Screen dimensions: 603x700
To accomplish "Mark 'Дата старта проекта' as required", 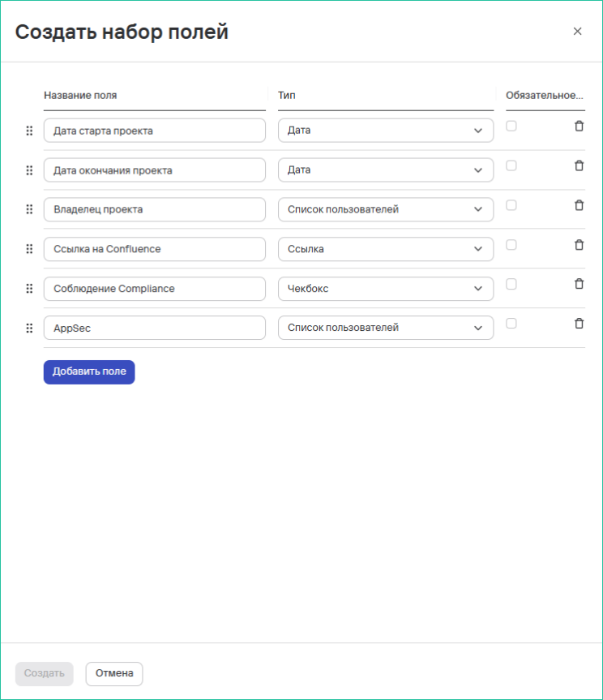I will (x=511, y=126).
